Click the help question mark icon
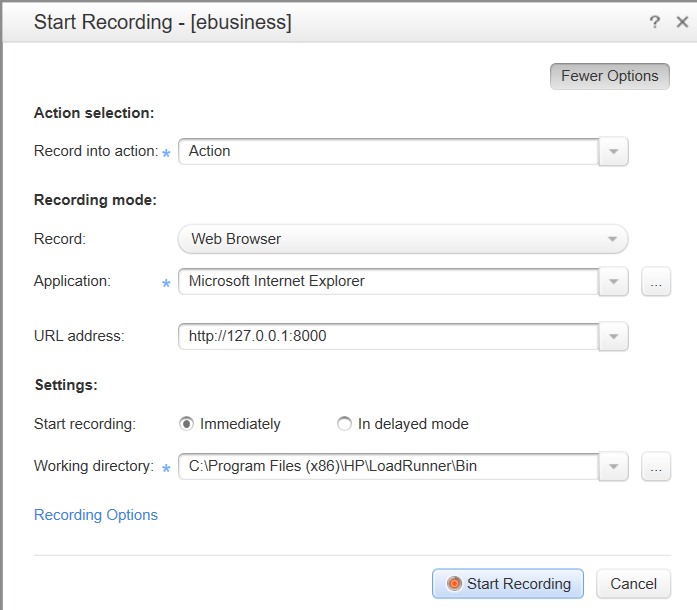 pos(654,21)
